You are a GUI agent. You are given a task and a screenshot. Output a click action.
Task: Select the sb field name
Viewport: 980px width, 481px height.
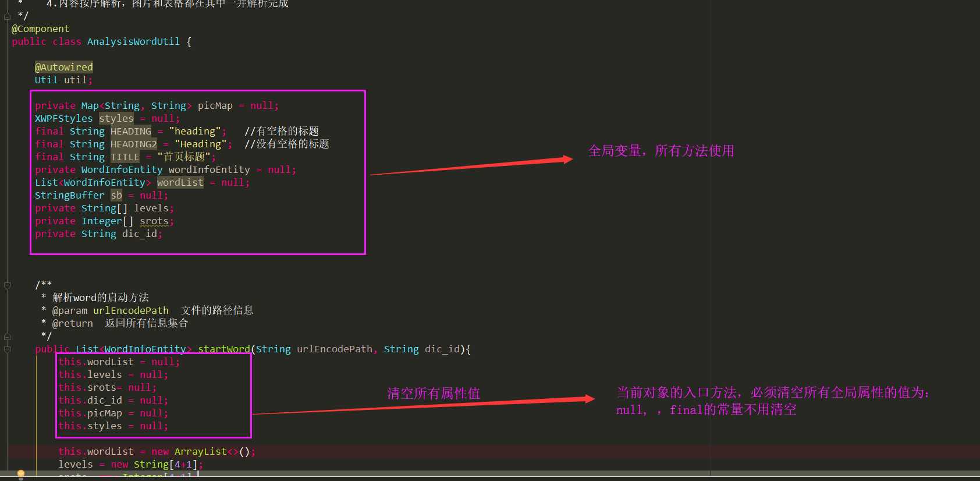click(x=116, y=195)
